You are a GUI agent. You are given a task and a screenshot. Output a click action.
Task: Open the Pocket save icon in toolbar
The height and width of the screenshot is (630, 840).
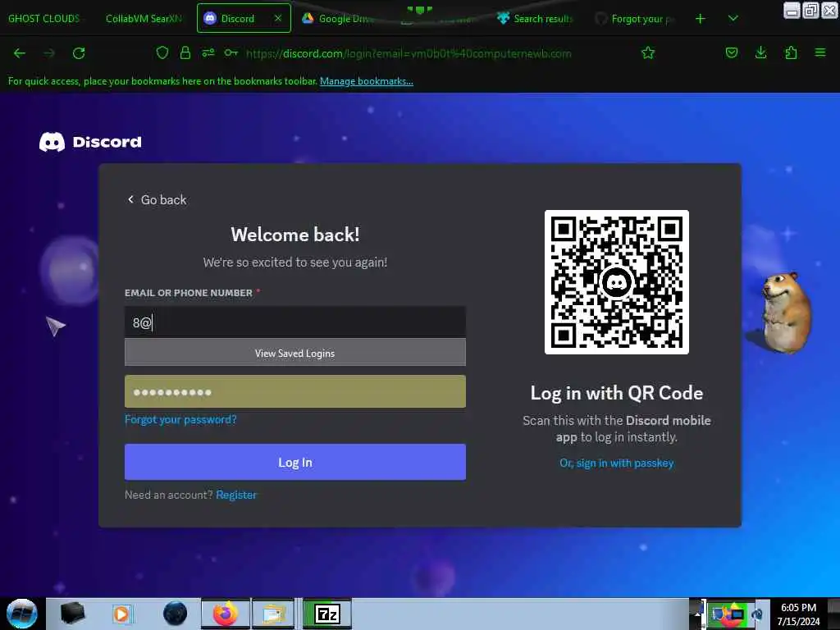[731, 52]
